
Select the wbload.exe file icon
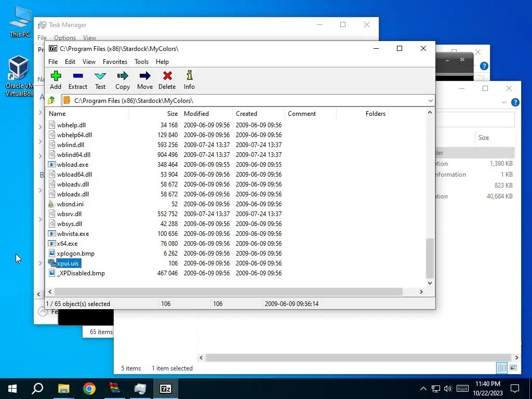click(51, 165)
